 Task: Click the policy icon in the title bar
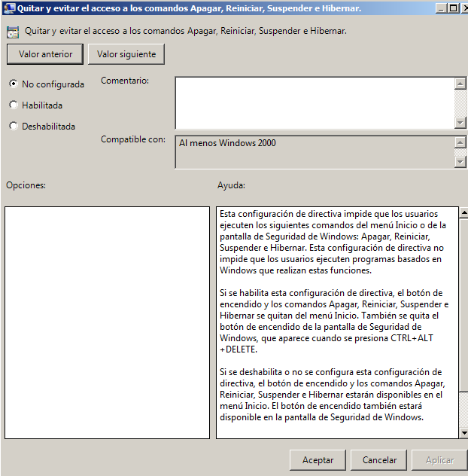click(x=8, y=8)
